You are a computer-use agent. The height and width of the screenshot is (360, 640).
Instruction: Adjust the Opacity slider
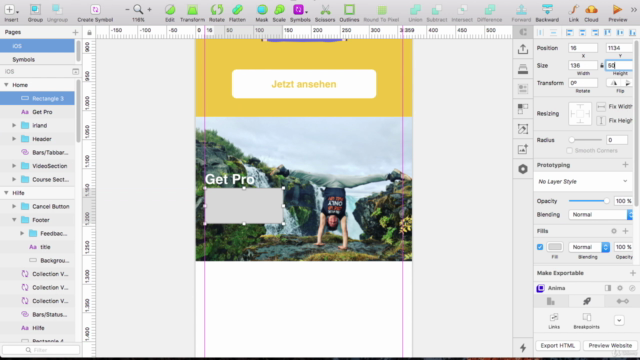click(x=589, y=201)
